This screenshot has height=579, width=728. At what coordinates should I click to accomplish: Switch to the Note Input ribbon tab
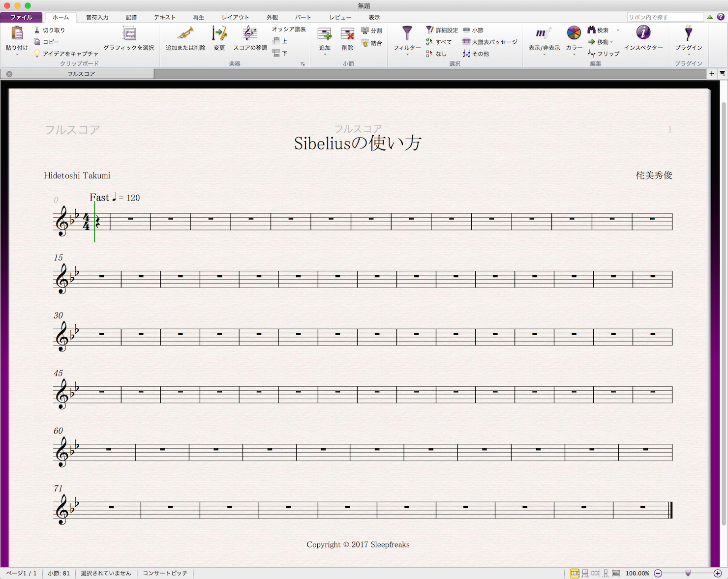97,17
